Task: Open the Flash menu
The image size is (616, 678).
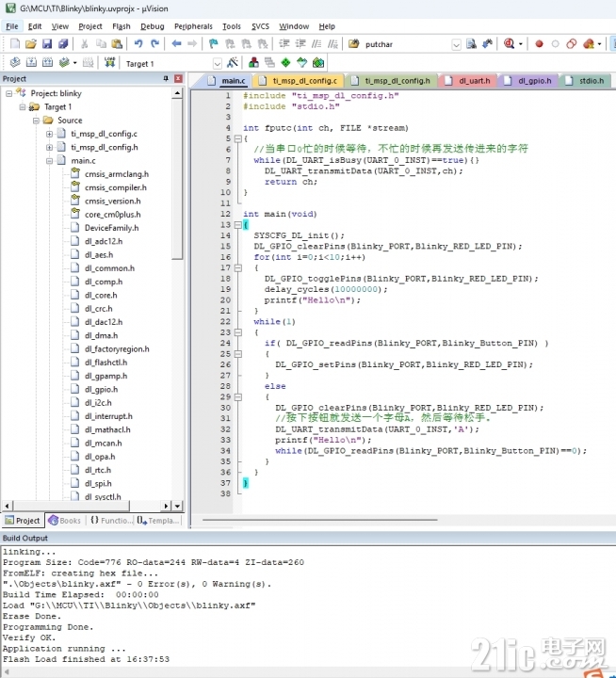Action: click(122, 26)
